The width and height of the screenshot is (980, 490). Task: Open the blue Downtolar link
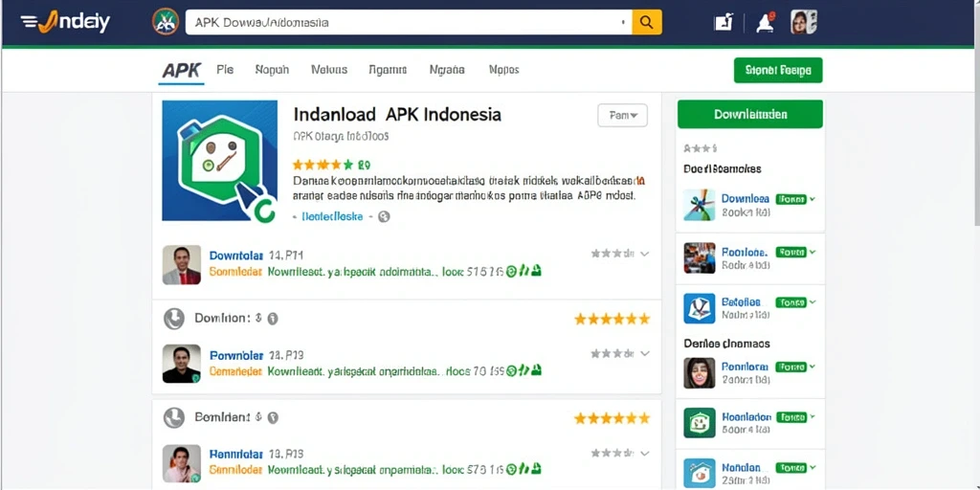point(235,256)
